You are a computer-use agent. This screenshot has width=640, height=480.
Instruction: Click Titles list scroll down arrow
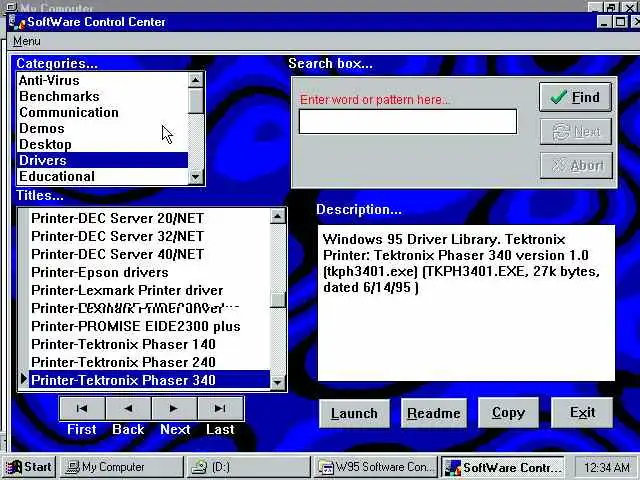[x=278, y=382]
